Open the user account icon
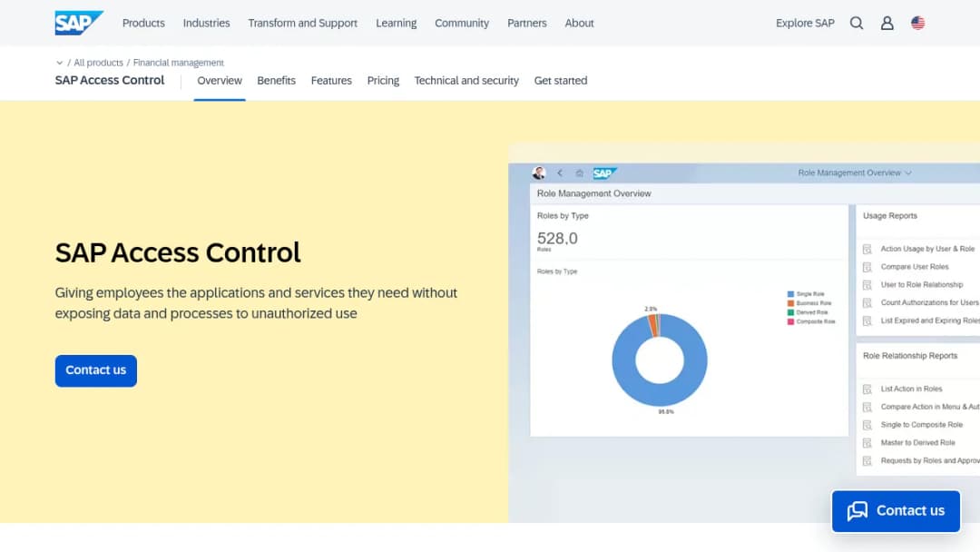 [x=887, y=23]
